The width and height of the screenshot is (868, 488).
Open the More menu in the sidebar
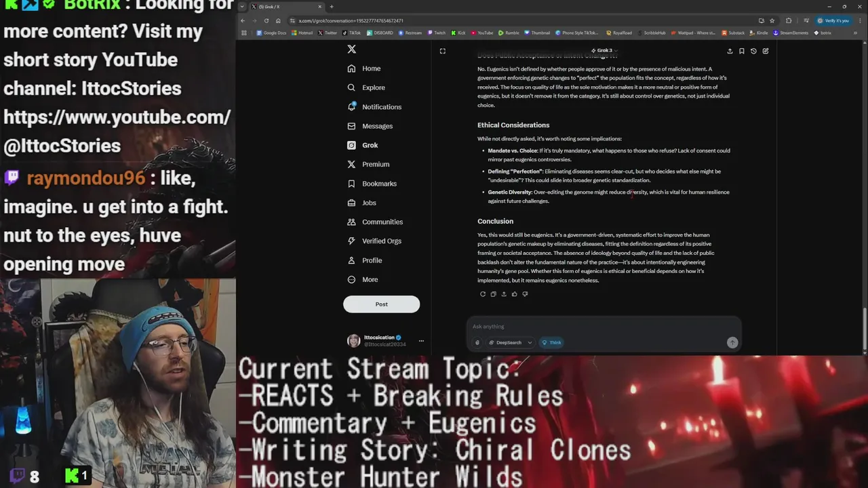[363, 279]
